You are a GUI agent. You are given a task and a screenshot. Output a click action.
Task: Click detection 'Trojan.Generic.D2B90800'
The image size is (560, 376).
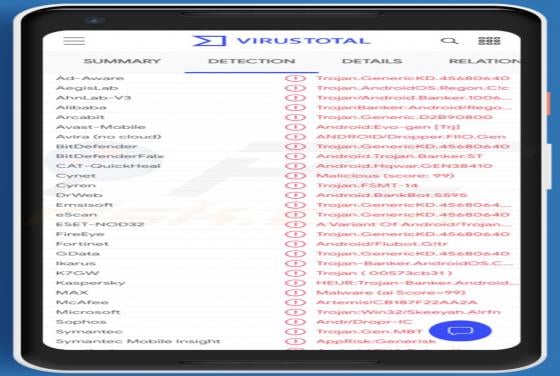405,117
